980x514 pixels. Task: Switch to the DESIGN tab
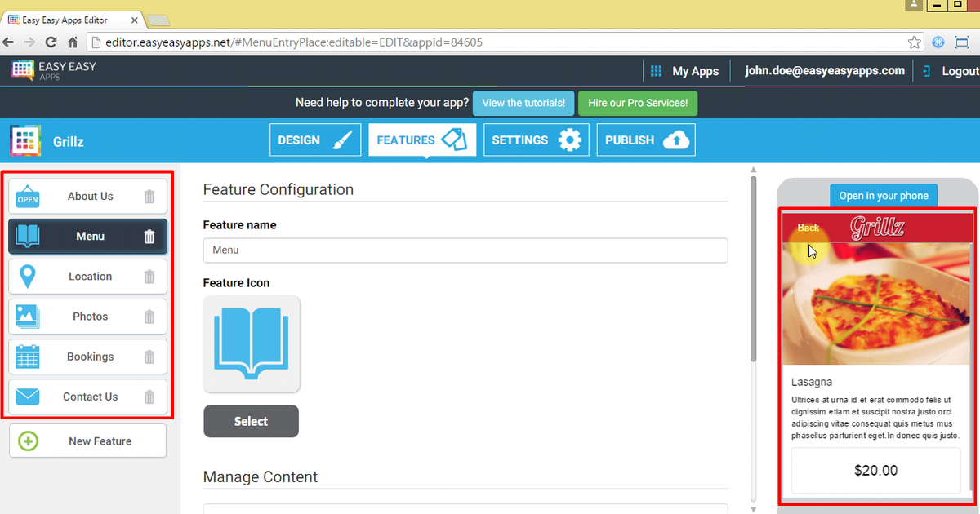click(x=315, y=140)
